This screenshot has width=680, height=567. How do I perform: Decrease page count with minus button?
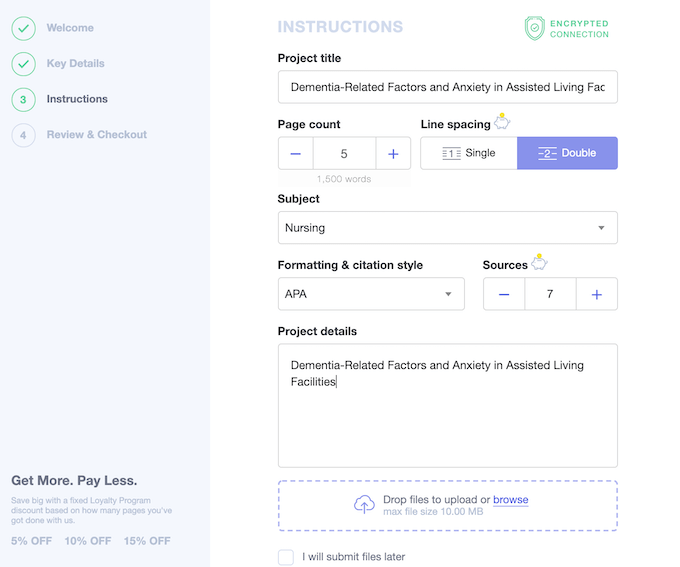(x=296, y=154)
